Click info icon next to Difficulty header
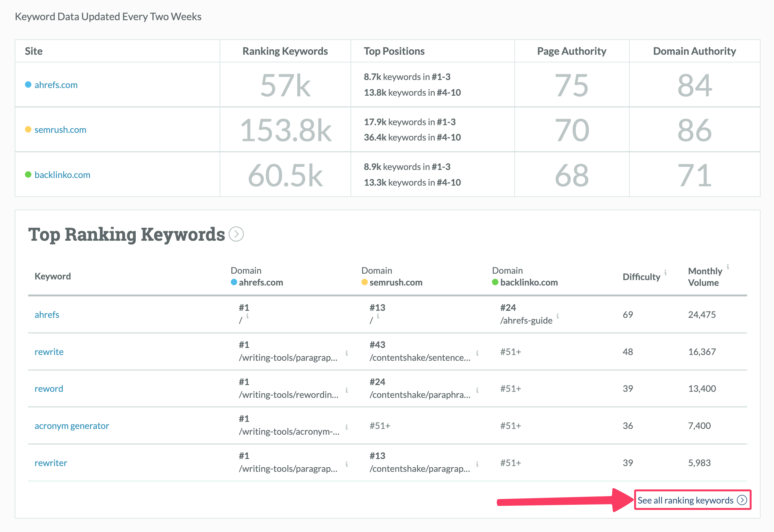 click(x=665, y=272)
